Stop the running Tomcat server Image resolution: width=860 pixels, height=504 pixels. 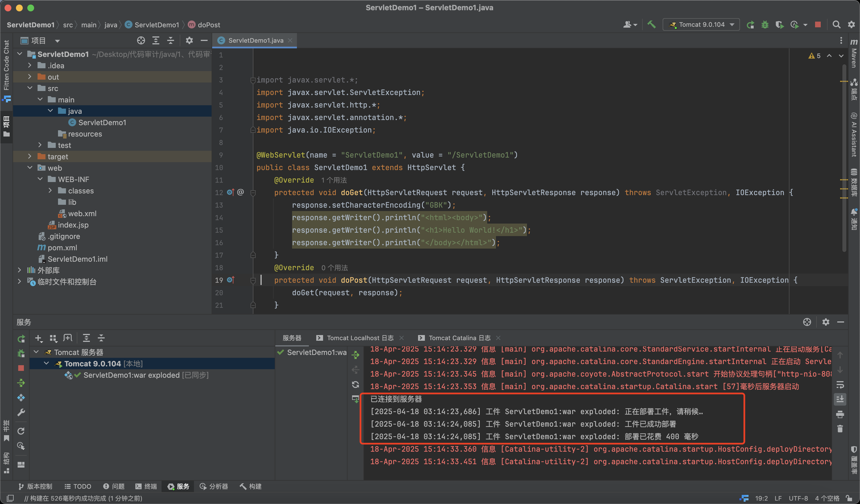818,24
